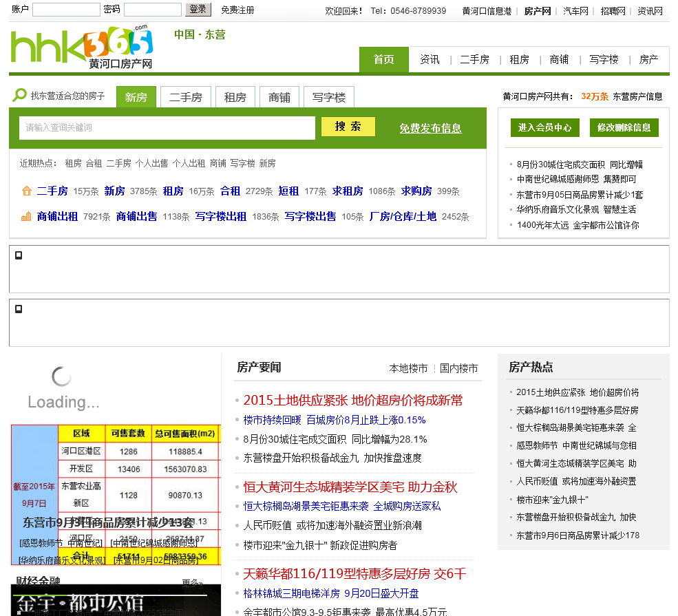Click the broken image icon in second banner
This screenshot has height=616, width=678.
click(x=19, y=309)
